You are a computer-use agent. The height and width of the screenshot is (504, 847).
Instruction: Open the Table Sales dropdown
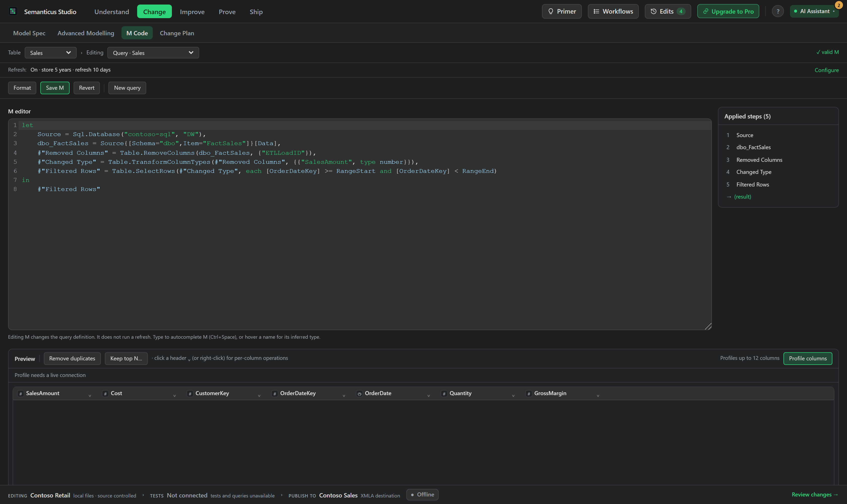(50, 53)
